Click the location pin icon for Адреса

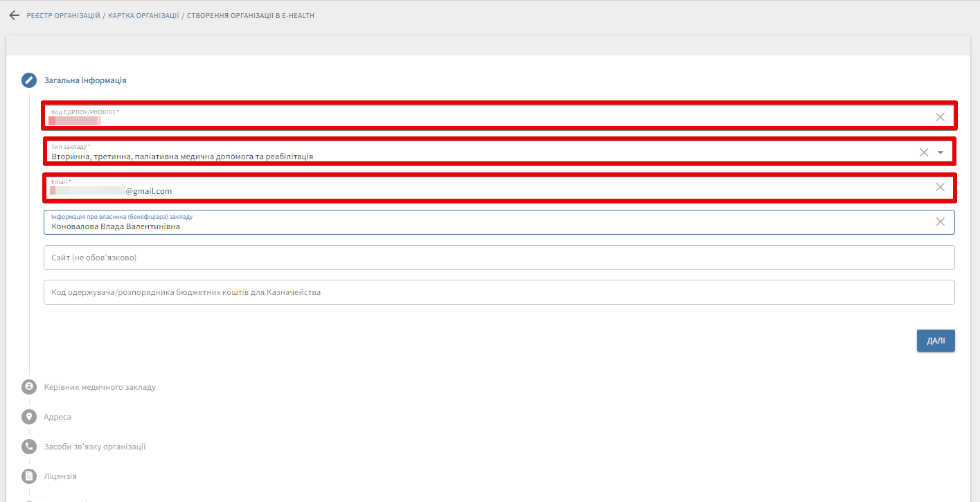(29, 417)
